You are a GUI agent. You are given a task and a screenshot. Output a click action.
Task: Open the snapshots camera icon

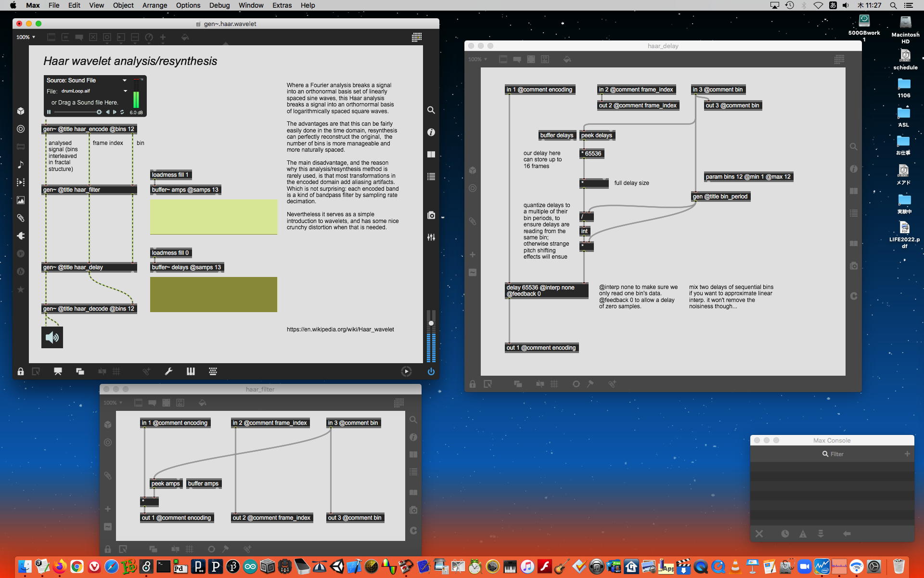[431, 215]
